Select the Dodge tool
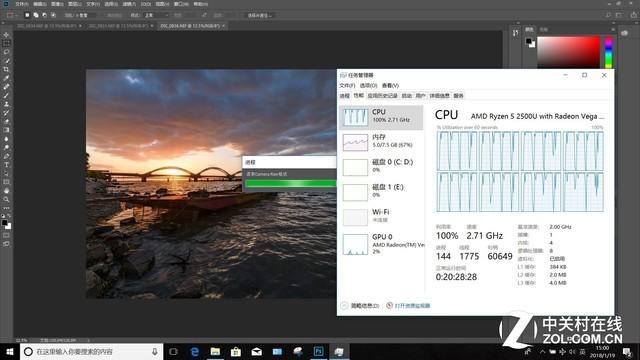The width and height of the screenshot is (640, 360). point(6,147)
